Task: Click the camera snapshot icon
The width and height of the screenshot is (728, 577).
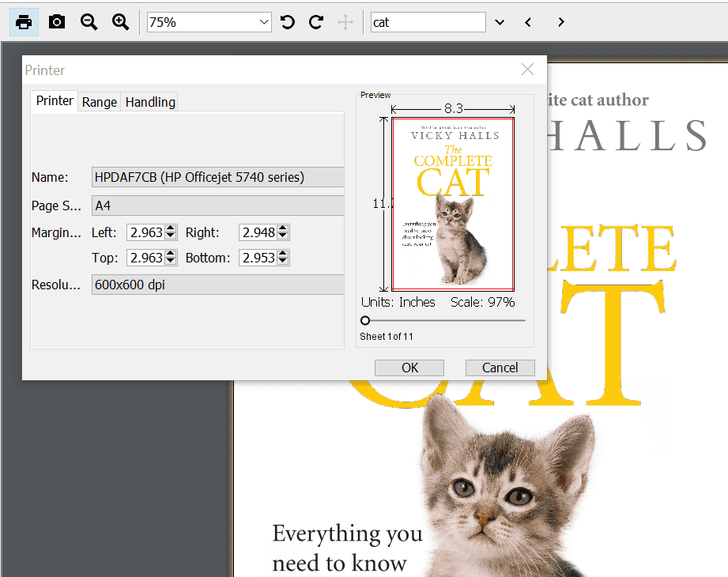Action: coord(57,22)
